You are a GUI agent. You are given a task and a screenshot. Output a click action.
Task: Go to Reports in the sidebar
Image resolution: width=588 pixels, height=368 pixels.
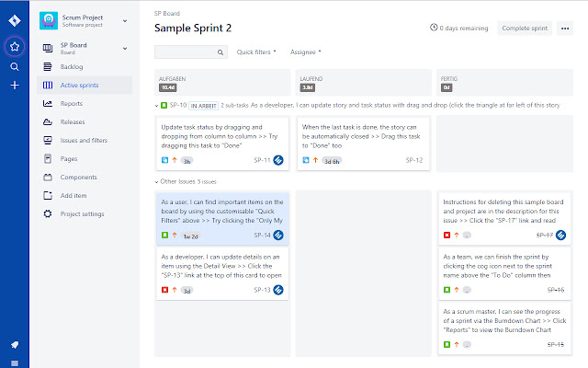pyautogui.click(x=72, y=104)
